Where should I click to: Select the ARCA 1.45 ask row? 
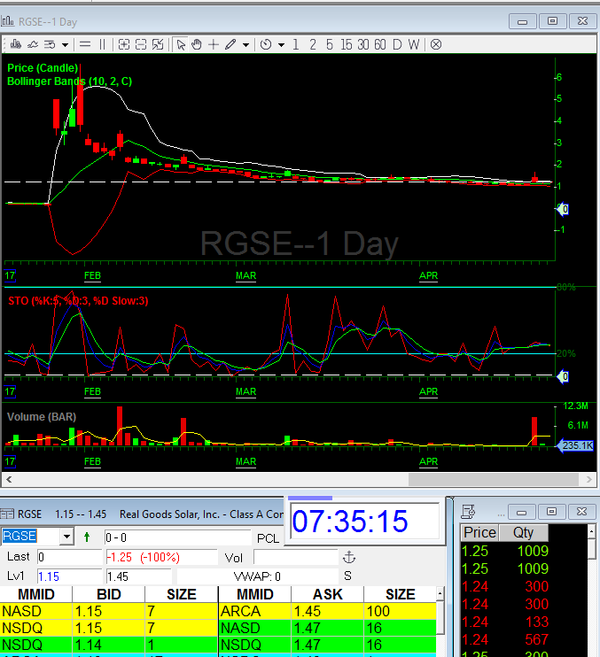tap(327, 611)
